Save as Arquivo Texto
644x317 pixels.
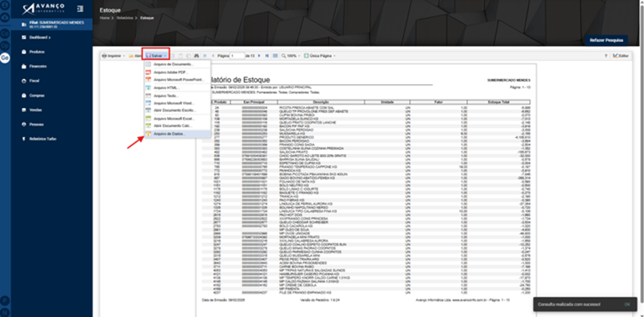click(x=177, y=96)
